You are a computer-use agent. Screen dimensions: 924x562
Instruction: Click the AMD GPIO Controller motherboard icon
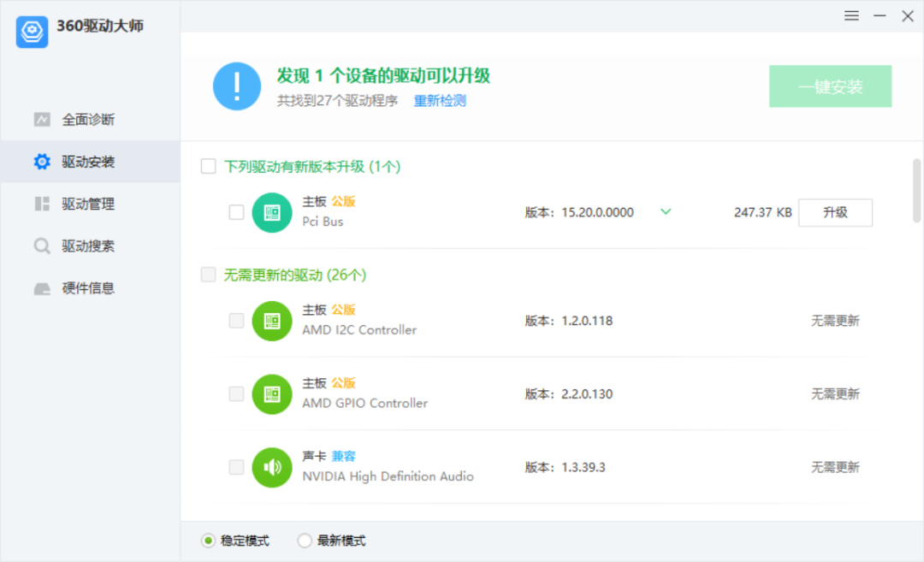272,394
